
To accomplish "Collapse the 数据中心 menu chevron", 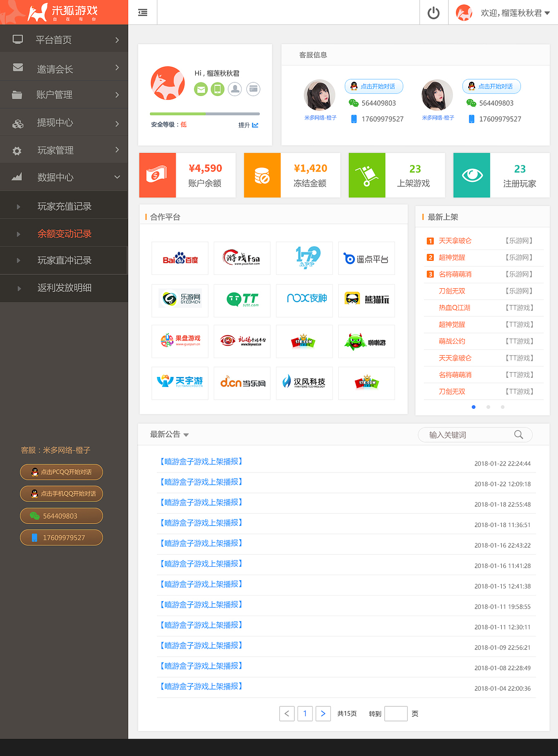I will click(117, 177).
